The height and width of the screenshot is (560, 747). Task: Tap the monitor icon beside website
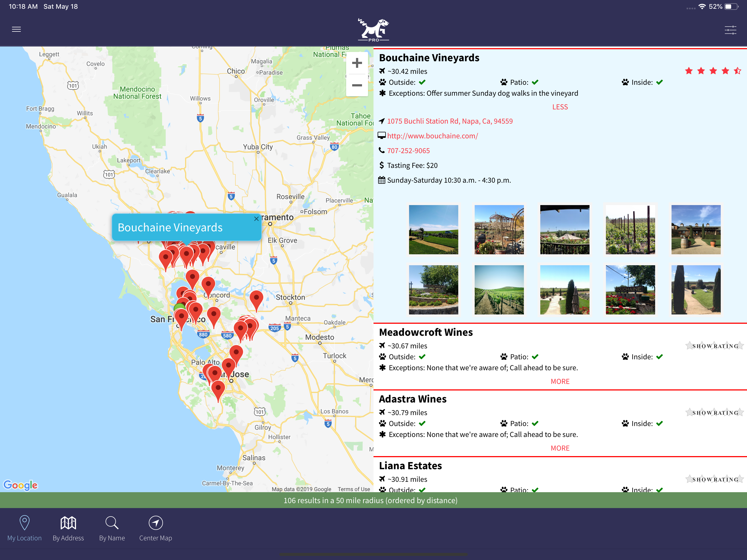pyautogui.click(x=382, y=135)
